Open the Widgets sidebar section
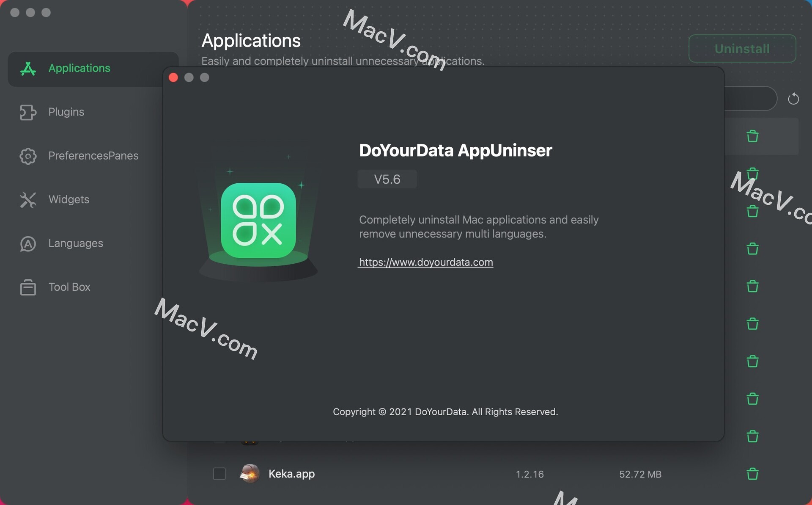 [x=69, y=199]
